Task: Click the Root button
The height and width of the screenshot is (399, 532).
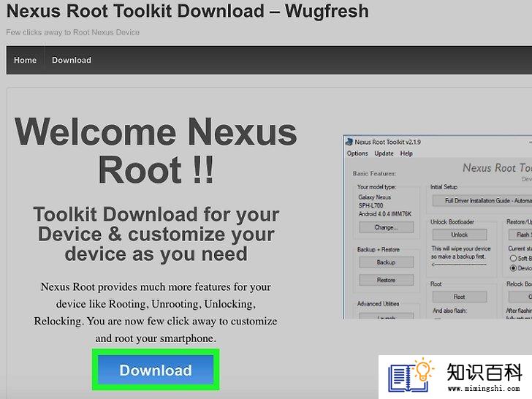Action: pos(460,297)
